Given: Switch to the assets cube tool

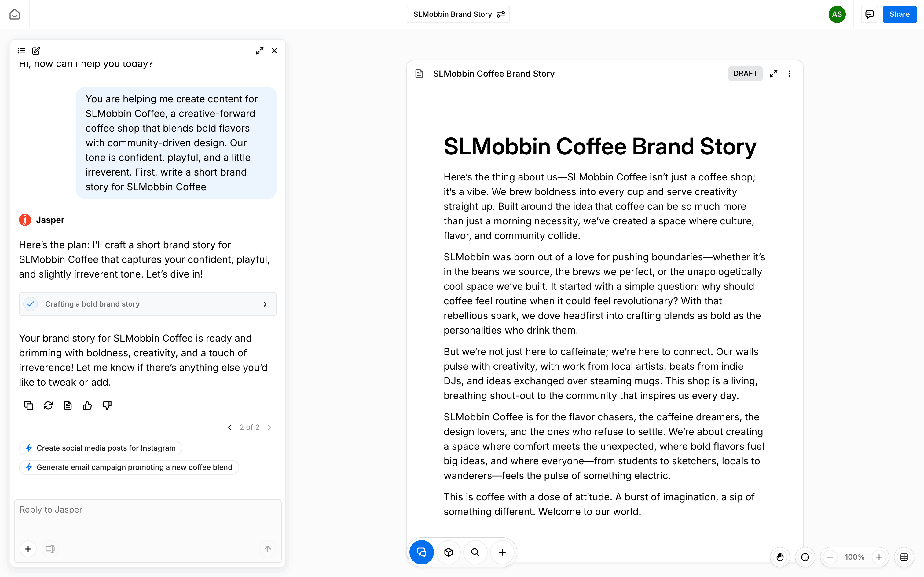Looking at the screenshot, I should point(448,552).
